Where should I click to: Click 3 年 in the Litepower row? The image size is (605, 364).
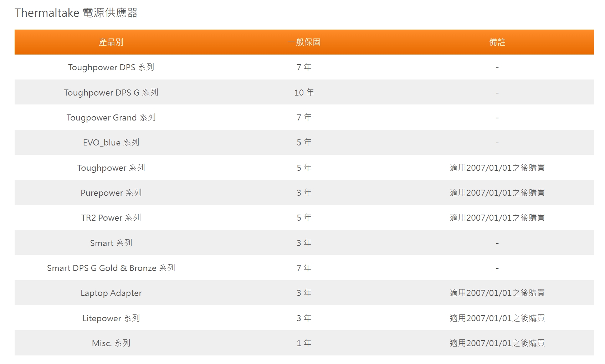pos(304,318)
